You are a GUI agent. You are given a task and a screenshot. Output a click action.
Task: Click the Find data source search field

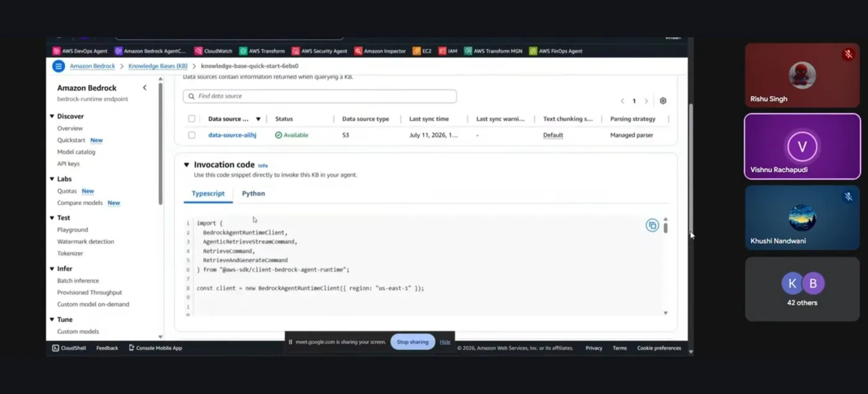coord(320,97)
